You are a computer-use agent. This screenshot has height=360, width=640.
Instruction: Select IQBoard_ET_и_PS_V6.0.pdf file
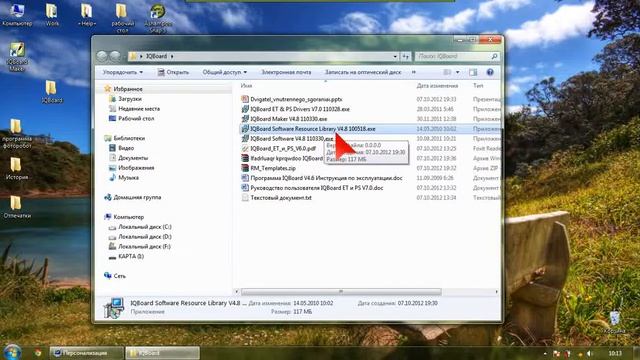(283, 149)
